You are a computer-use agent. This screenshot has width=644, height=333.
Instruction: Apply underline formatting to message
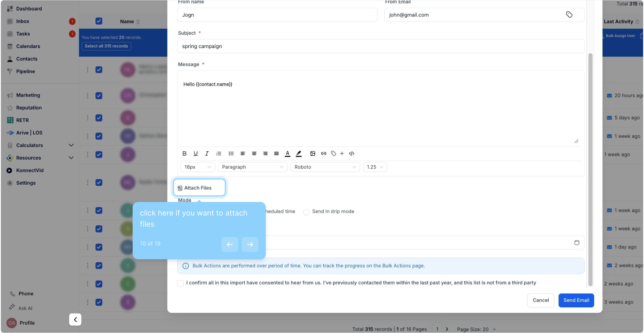[x=196, y=154]
